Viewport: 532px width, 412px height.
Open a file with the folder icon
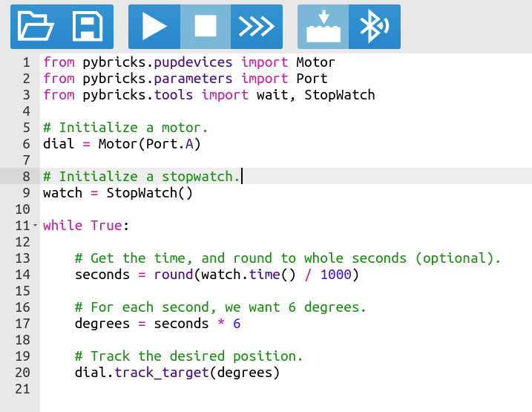[36, 27]
